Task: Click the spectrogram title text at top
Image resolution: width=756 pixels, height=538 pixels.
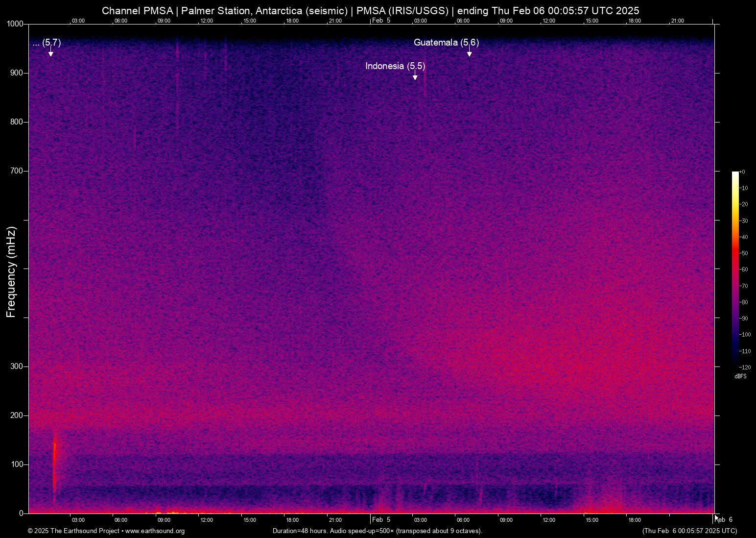Action: coord(371,11)
